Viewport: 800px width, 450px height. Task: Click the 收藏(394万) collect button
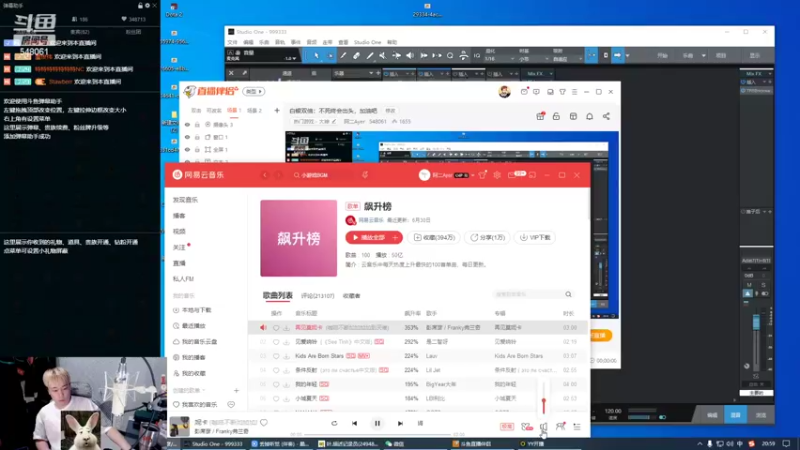[x=434, y=237]
